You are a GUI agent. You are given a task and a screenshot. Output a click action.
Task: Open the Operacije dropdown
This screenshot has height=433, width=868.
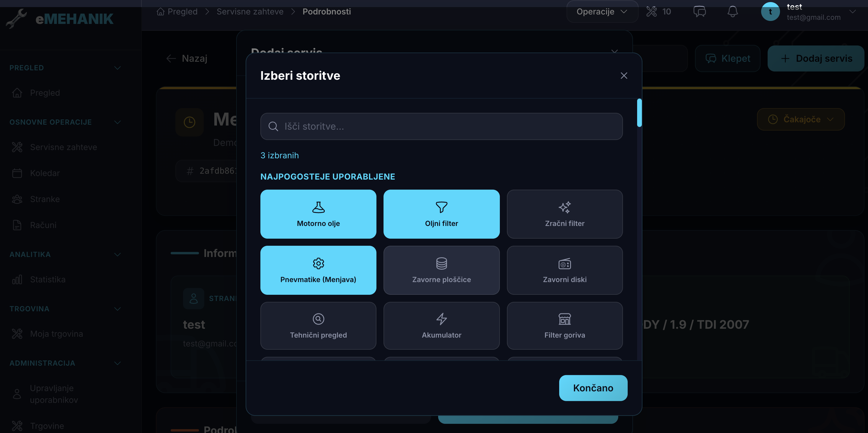(x=601, y=12)
